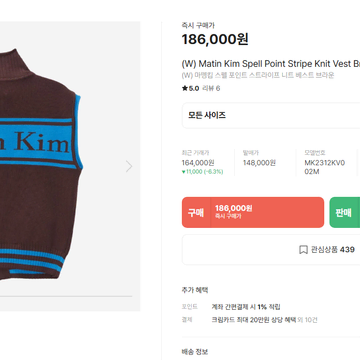This screenshot has height=360, width=360.
Task: Click the 발매가 148,000원 info
Action: coord(259,163)
